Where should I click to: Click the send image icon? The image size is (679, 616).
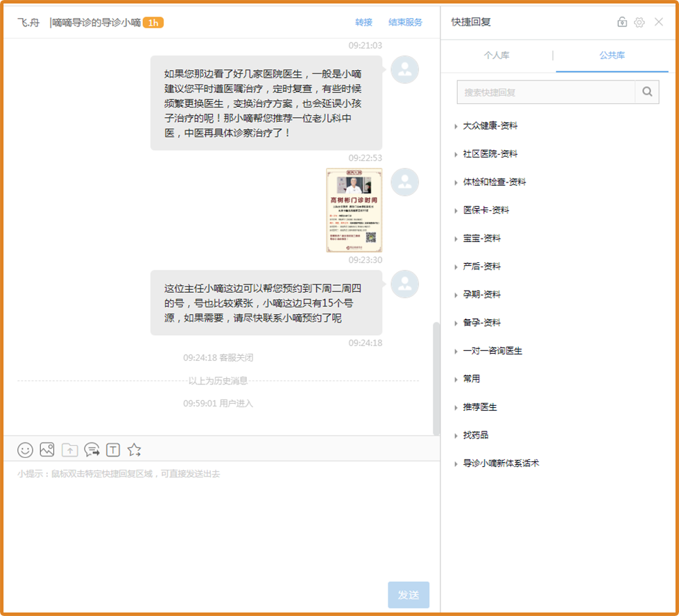coord(46,450)
